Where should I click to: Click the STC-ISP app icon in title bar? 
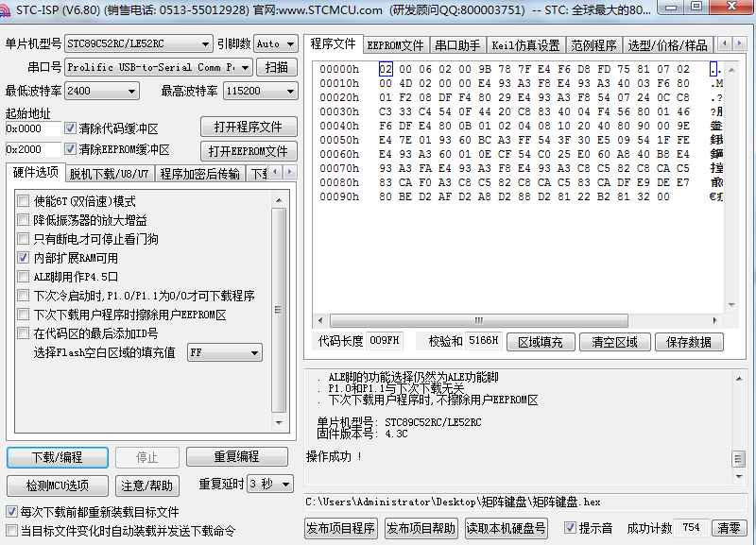[x=5, y=10]
